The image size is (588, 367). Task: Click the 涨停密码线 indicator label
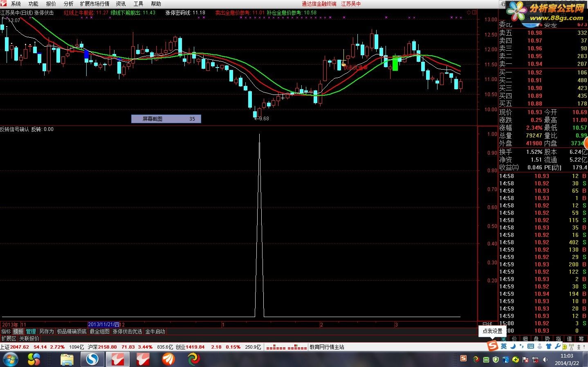pyautogui.click(x=178, y=13)
